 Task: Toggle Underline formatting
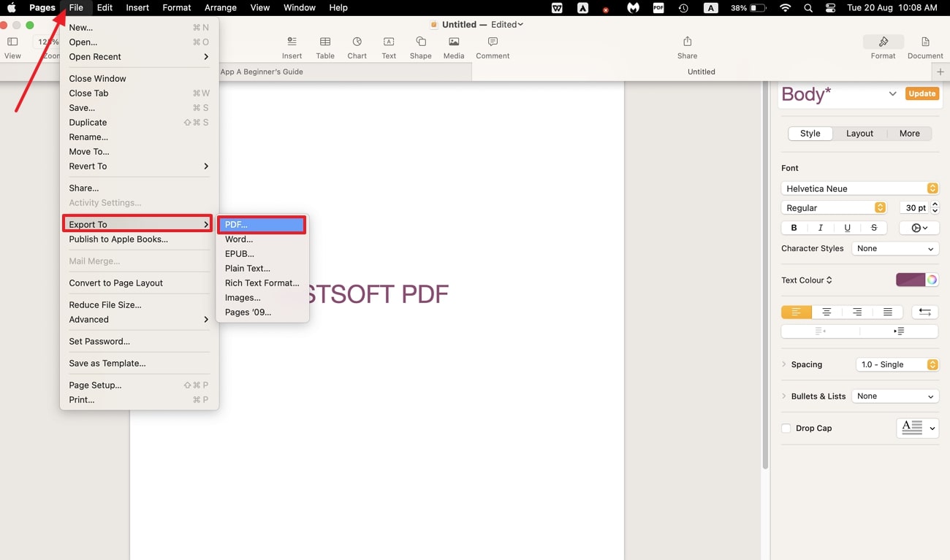click(847, 228)
